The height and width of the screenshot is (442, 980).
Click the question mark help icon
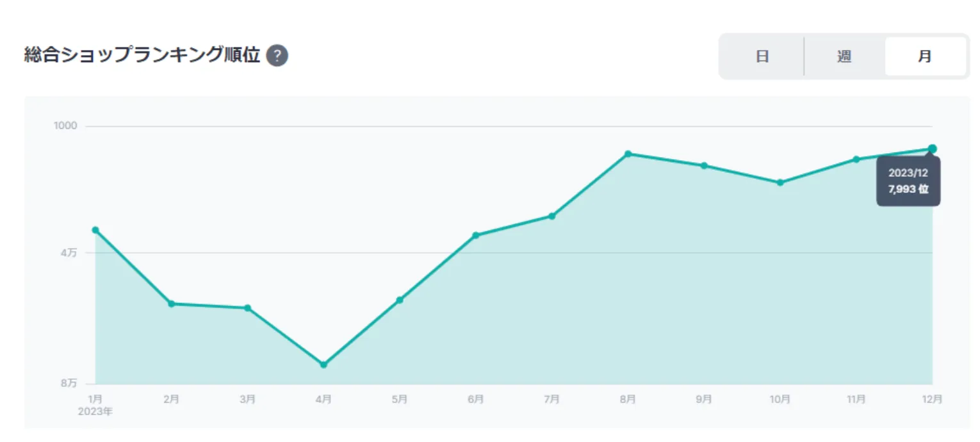[x=277, y=56]
